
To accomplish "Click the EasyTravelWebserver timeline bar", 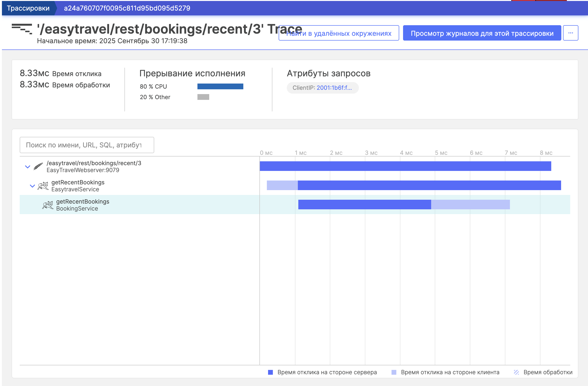I will 405,166.
